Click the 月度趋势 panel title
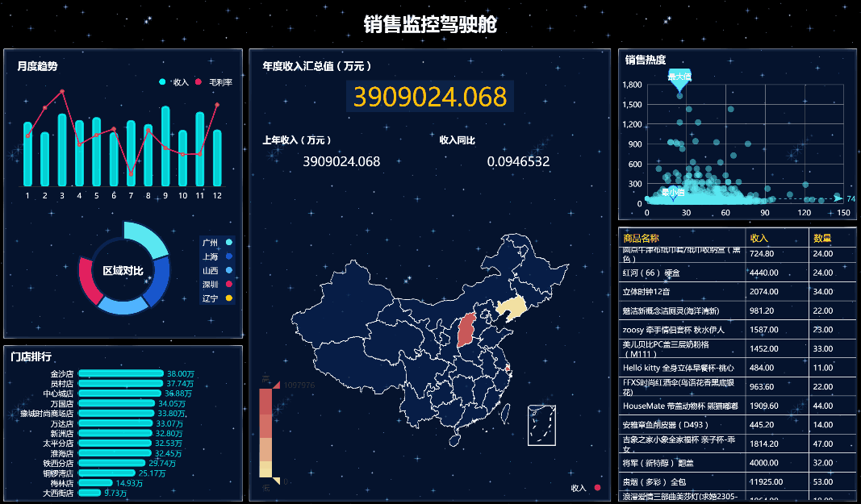 [37, 66]
